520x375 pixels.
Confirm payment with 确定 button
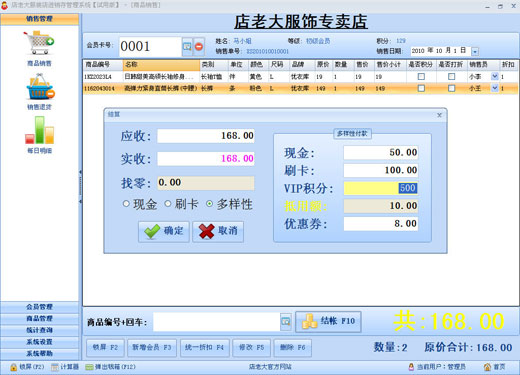tap(164, 231)
